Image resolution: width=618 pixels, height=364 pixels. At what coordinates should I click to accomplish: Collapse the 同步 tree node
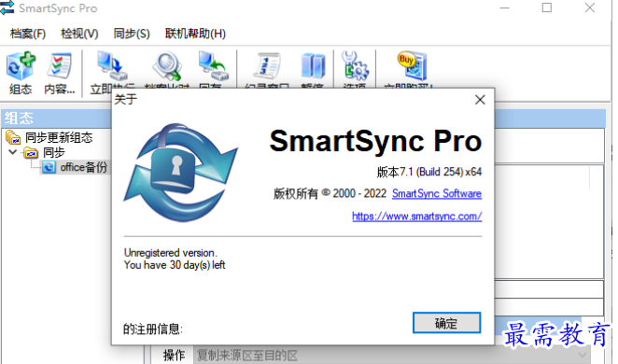(x=13, y=152)
